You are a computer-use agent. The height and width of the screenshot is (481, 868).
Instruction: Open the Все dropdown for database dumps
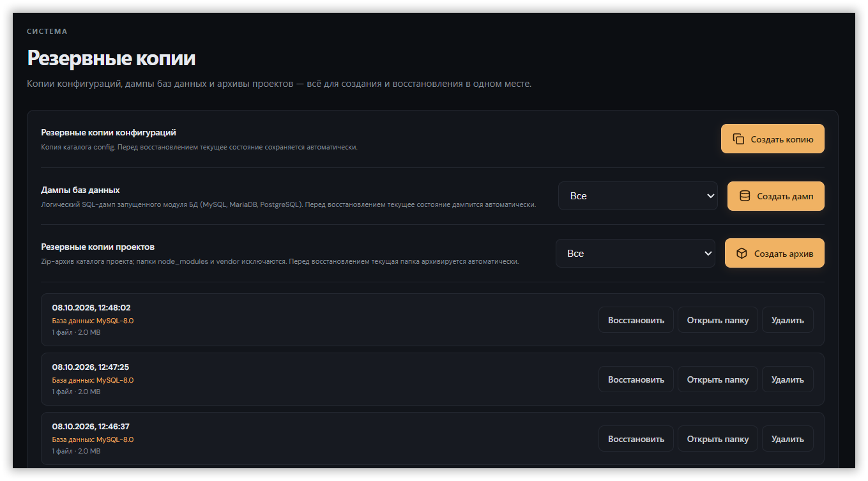click(638, 196)
